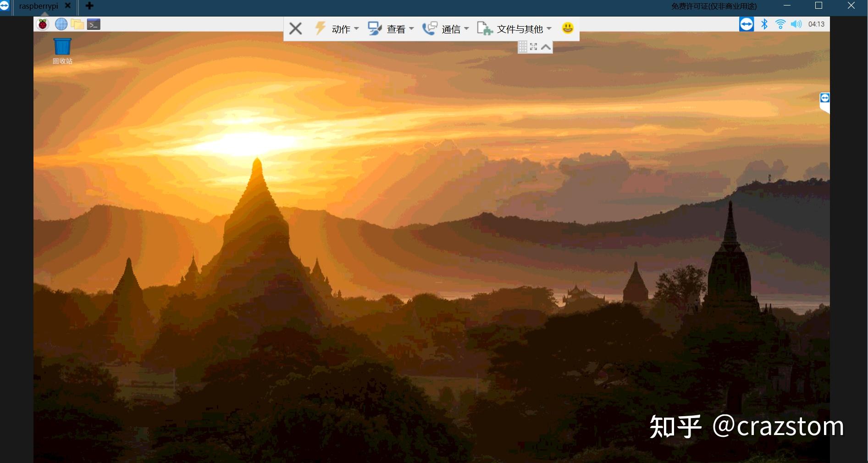
Task: Close the session using the toolbar X
Action: click(x=296, y=29)
